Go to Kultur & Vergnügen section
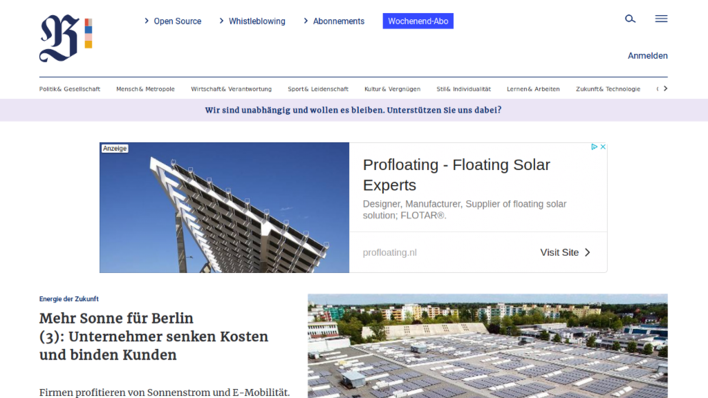Viewport: 708px width, 398px height. (392, 89)
